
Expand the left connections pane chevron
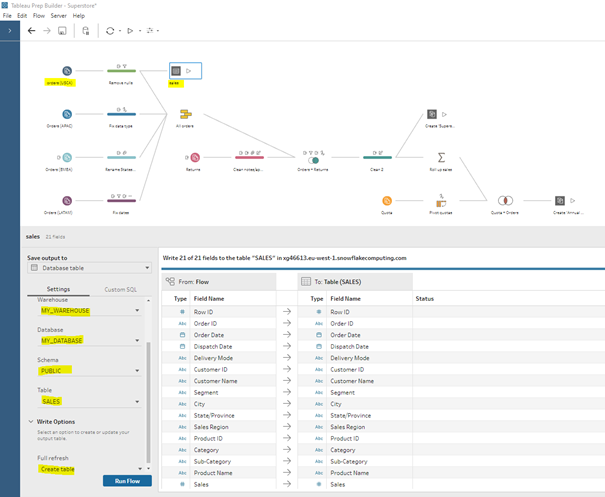point(10,31)
